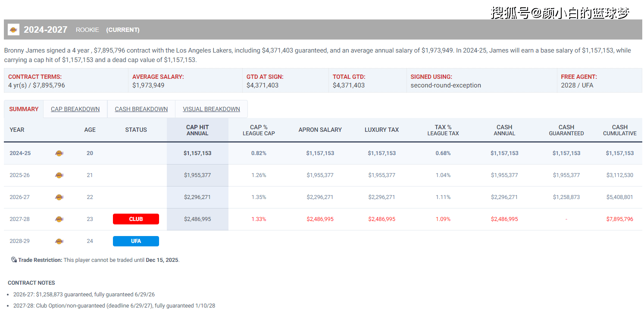
Task: Click the Contract Notes heading
Action: point(31,283)
